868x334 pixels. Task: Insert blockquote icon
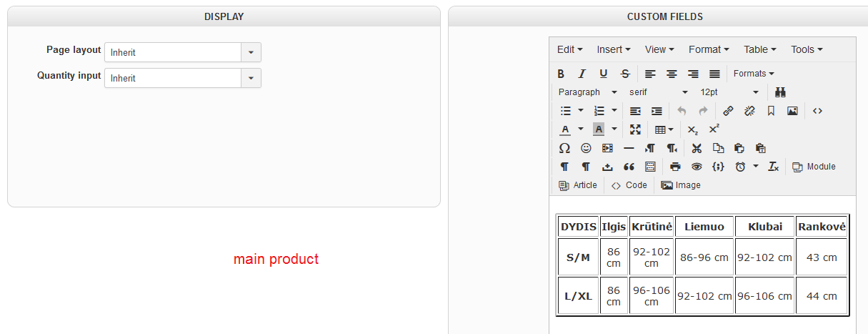pyautogui.click(x=629, y=167)
